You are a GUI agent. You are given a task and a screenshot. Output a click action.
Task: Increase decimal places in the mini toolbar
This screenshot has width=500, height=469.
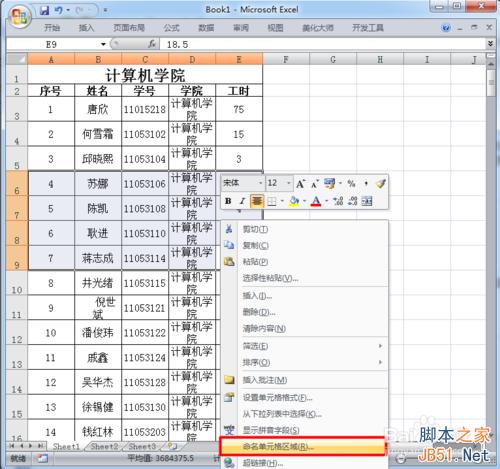[x=338, y=201]
